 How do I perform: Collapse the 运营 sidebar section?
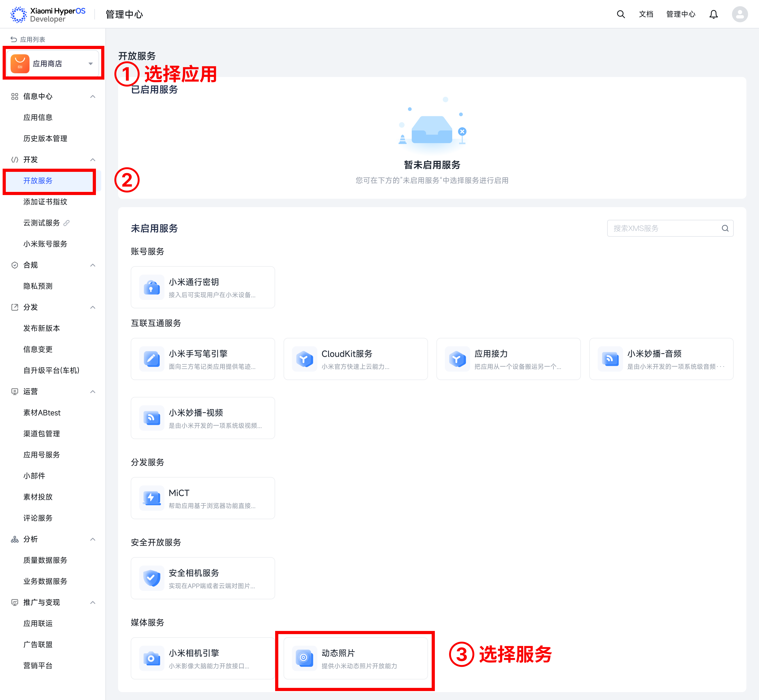[93, 392]
